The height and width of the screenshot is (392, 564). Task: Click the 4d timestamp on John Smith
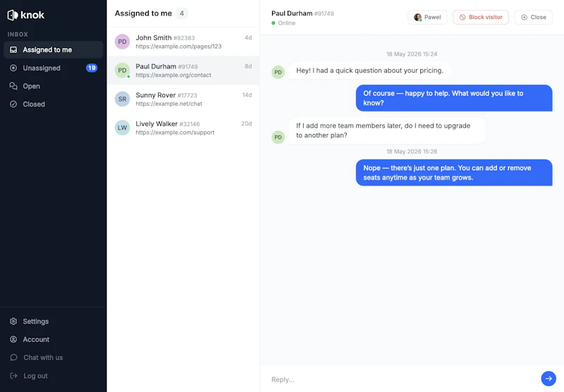(248, 38)
